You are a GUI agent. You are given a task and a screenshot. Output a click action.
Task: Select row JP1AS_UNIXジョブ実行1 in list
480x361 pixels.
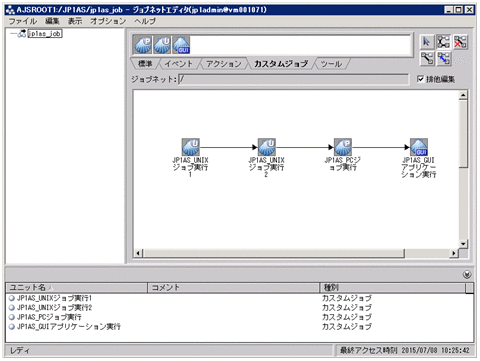coord(239,298)
